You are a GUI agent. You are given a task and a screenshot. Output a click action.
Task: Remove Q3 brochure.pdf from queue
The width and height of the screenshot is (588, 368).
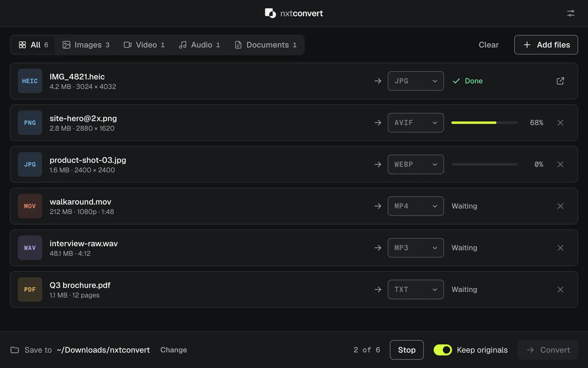click(560, 290)
